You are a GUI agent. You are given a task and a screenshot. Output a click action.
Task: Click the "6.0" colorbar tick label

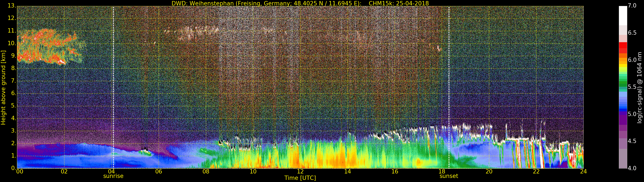click(632, 60)
